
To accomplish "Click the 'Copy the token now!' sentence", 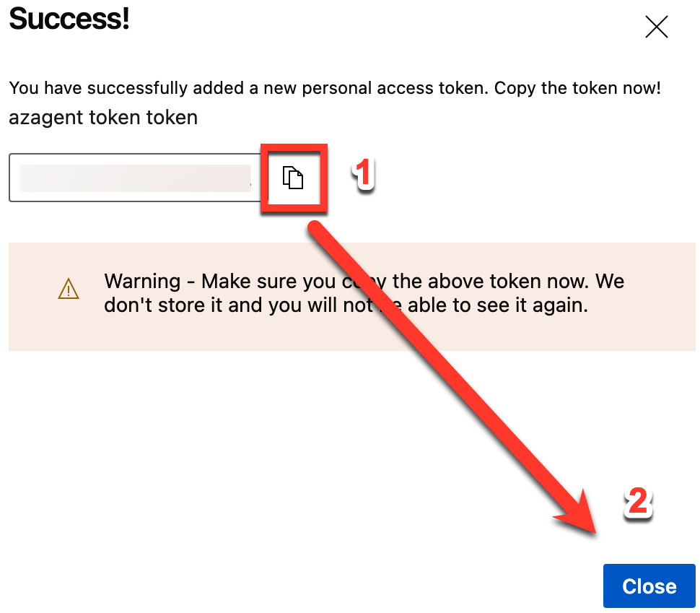I will coord(577,88).
